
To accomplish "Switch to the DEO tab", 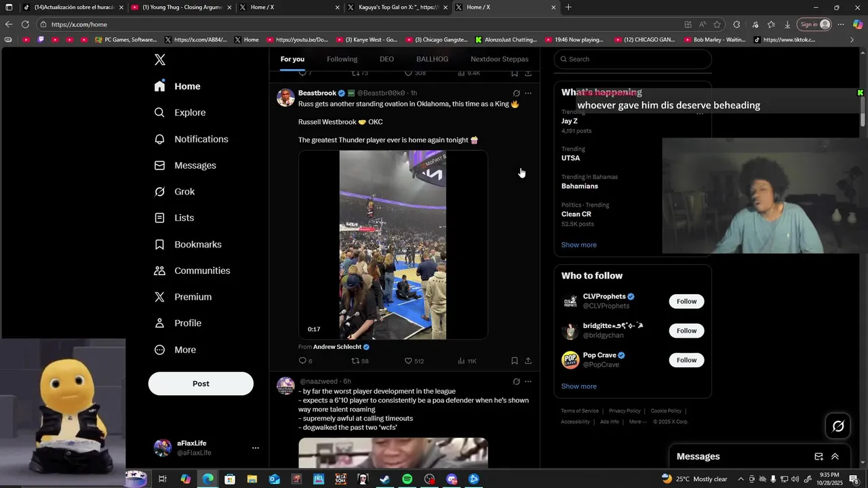I will pyautogui.click(x=387, y=59).
